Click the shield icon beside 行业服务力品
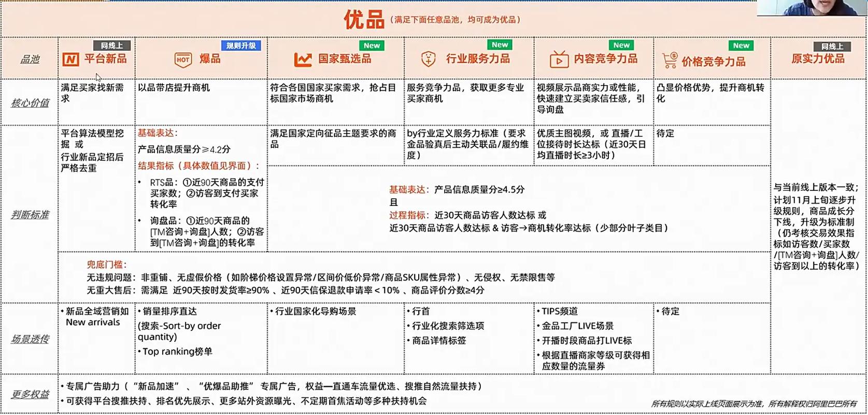The height and width of the screenshot is (415, 868). pos(428,59)
